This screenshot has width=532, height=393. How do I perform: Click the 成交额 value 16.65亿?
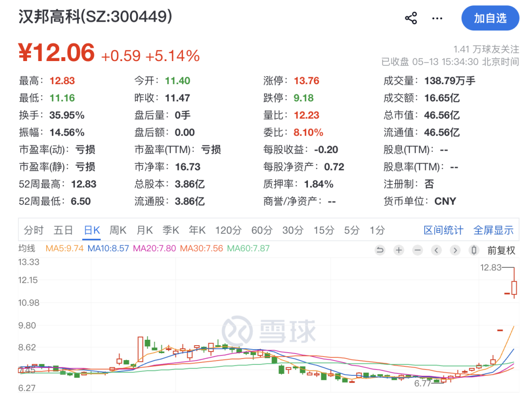pyautogui.click(x=442, y=98)
